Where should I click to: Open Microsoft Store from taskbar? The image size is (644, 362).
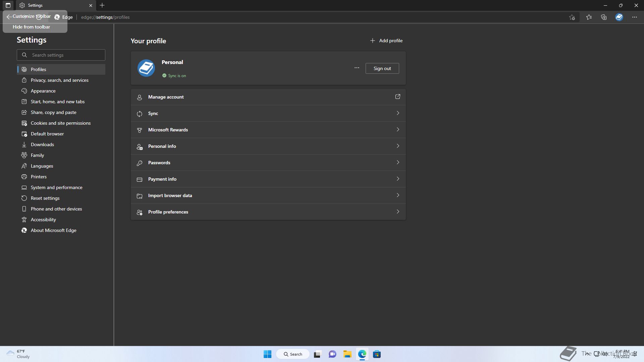377,354
